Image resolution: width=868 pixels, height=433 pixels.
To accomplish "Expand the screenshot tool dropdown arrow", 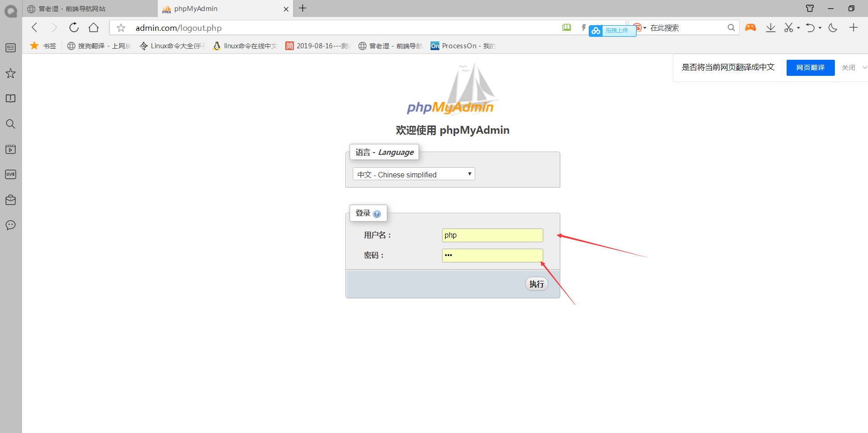I will click(x=798, y=28).
